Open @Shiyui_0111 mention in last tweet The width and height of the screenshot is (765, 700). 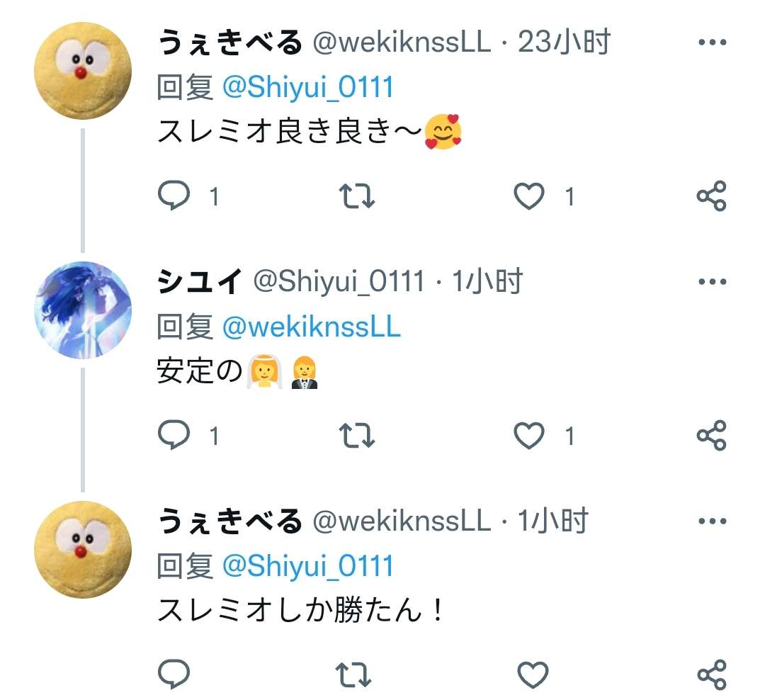pos(308,566)
